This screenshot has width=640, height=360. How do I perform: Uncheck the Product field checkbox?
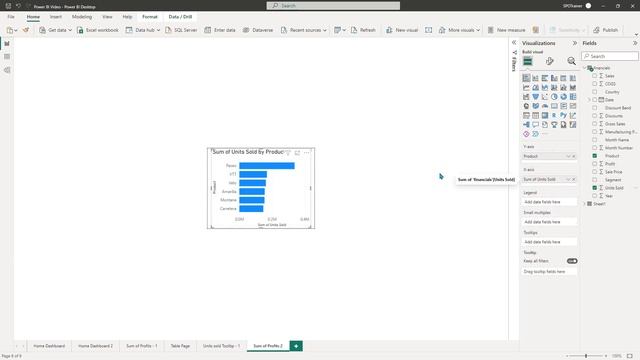click(x=595, y=156)
